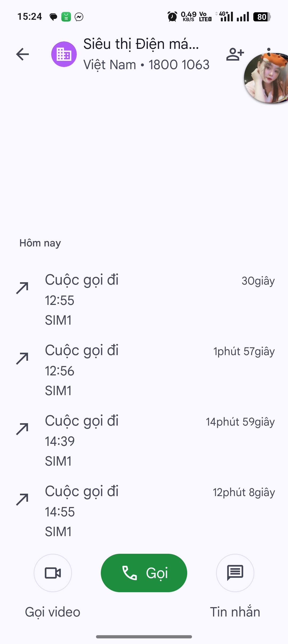Tap the Gọi video label
The width and height of the screenshot is (288, 644).
click(x=53, y=612)
